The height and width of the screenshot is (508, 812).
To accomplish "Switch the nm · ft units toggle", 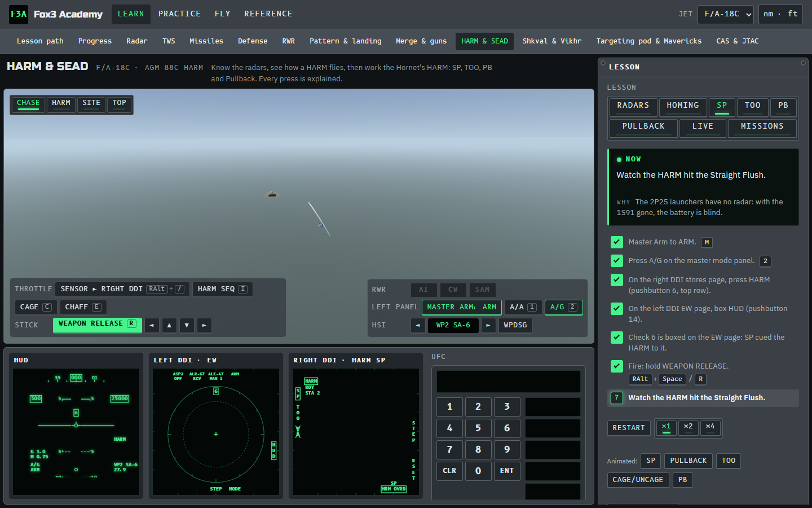I will tap(780, 14).
